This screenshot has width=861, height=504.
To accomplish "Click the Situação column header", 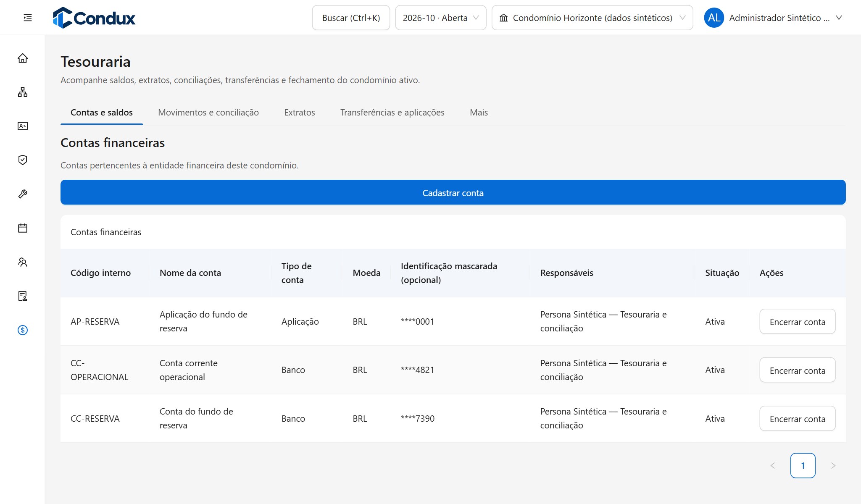I will 722,273.
